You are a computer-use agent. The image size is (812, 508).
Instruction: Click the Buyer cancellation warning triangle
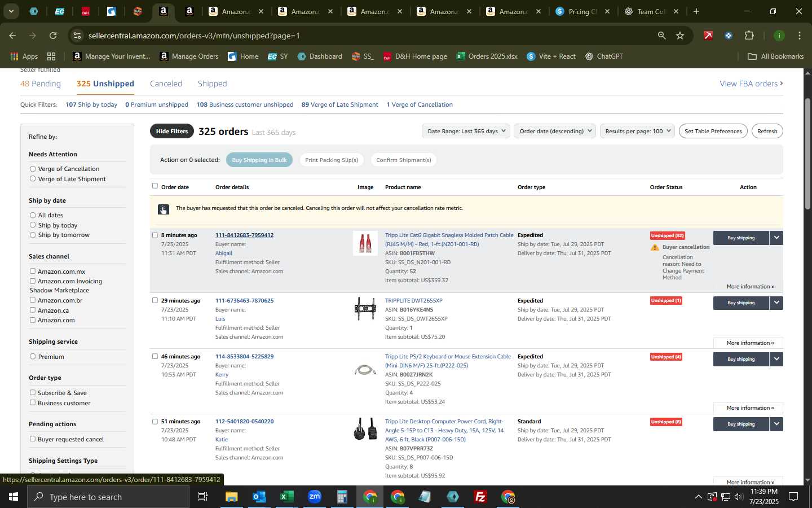[655, 247]
